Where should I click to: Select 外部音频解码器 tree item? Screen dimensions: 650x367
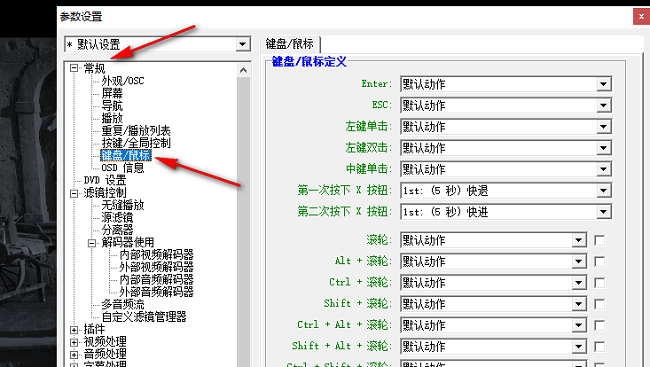click(156, 292)
